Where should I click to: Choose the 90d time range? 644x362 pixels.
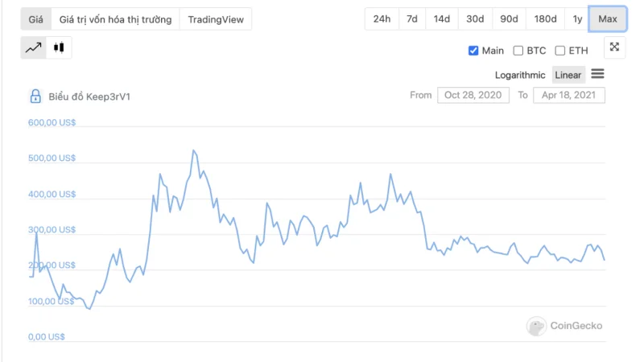coord(509,19)
